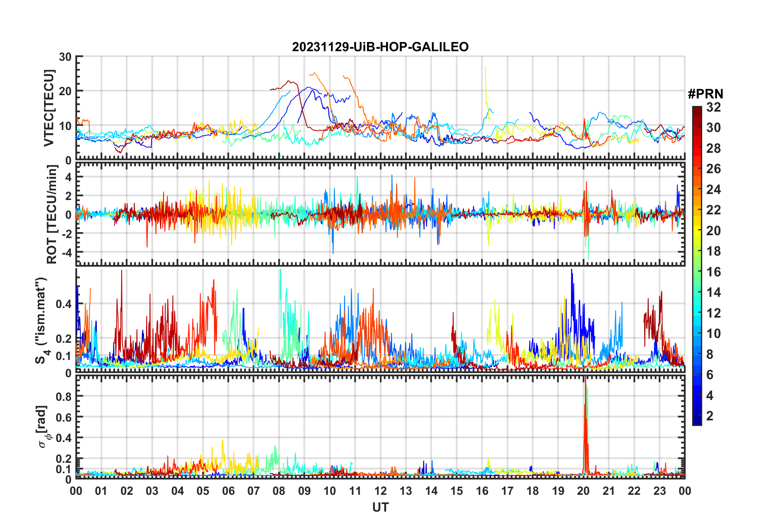Click x-axis hour label 23
This screenshot has width=761, height=532.
pos(660,491)
